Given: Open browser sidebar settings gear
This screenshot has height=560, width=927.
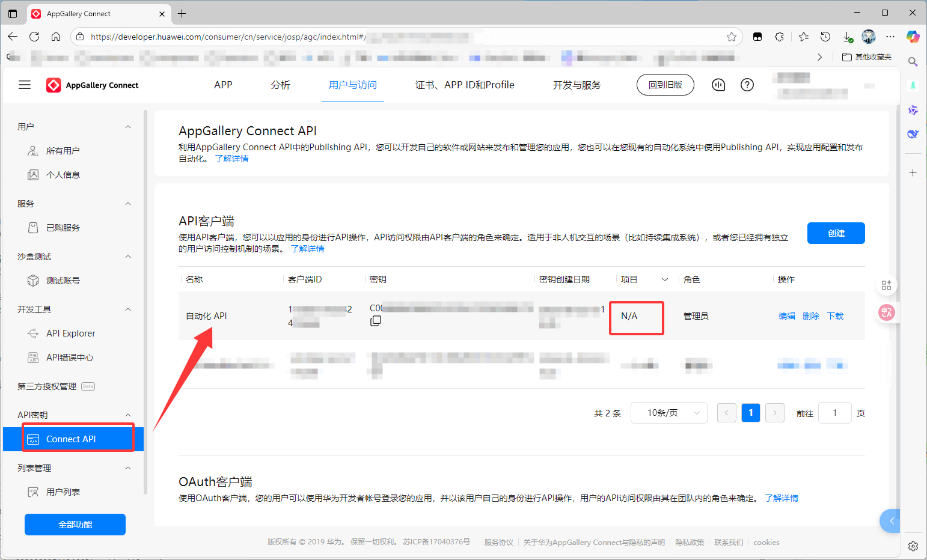Looking at the screenshot, I should (x=913, y=546).
